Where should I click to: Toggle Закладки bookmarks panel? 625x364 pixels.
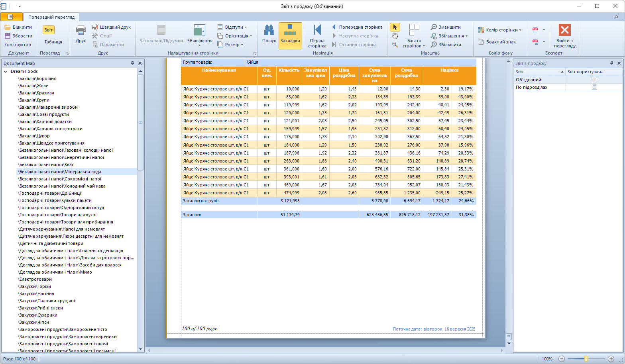tap(290, 35)
